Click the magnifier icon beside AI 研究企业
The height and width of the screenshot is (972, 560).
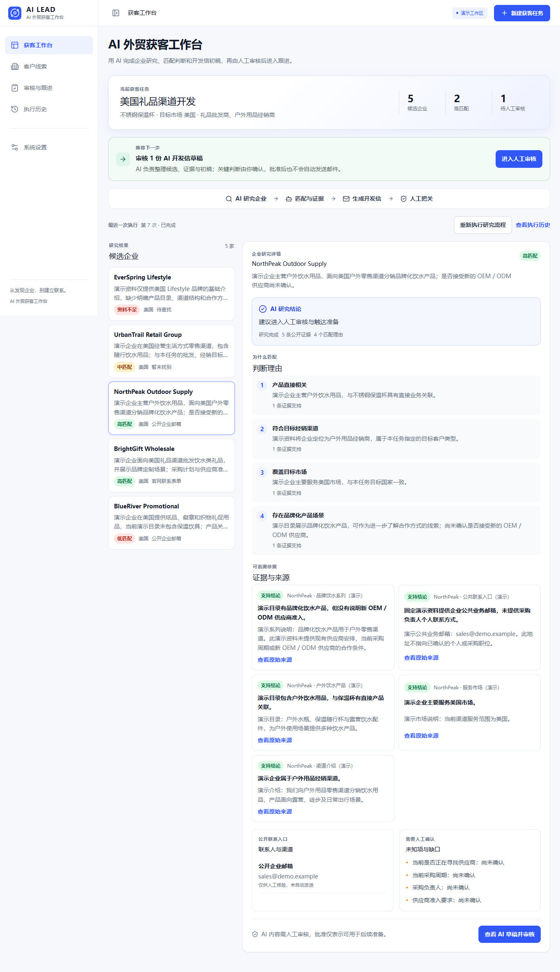pos(229,199)
